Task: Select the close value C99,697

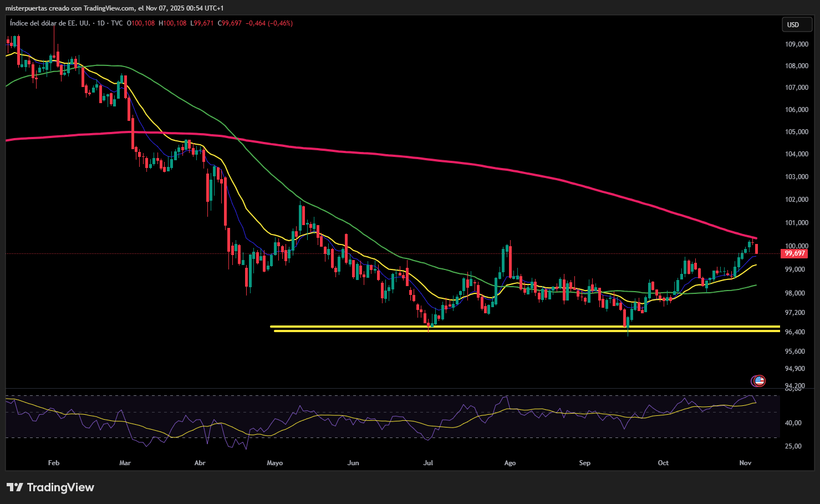Action: point(230,23)
